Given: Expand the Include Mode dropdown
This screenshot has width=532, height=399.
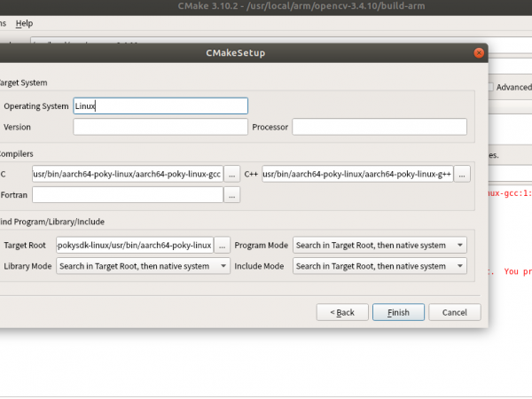Looking at the screenshot, I should (x=380, y=266).
